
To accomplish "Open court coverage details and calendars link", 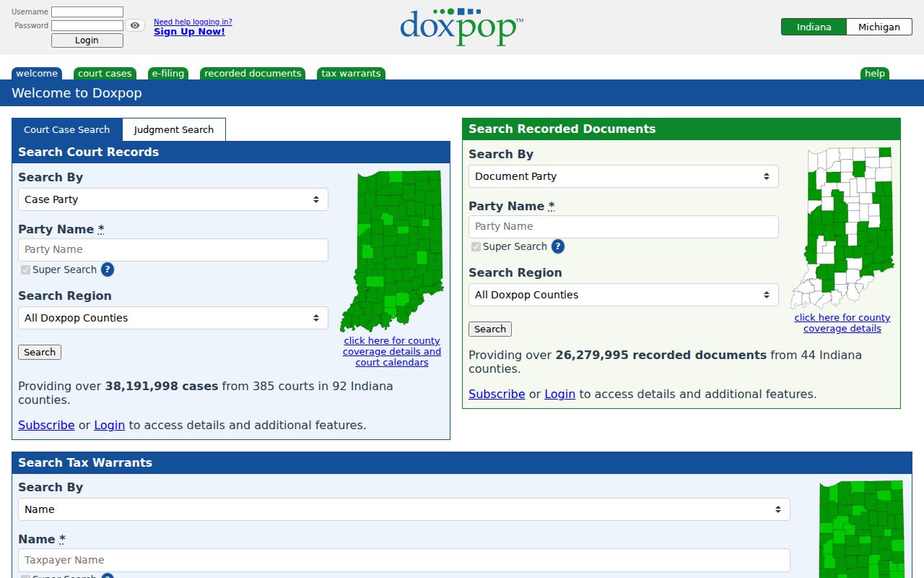I will coord(392,352).
